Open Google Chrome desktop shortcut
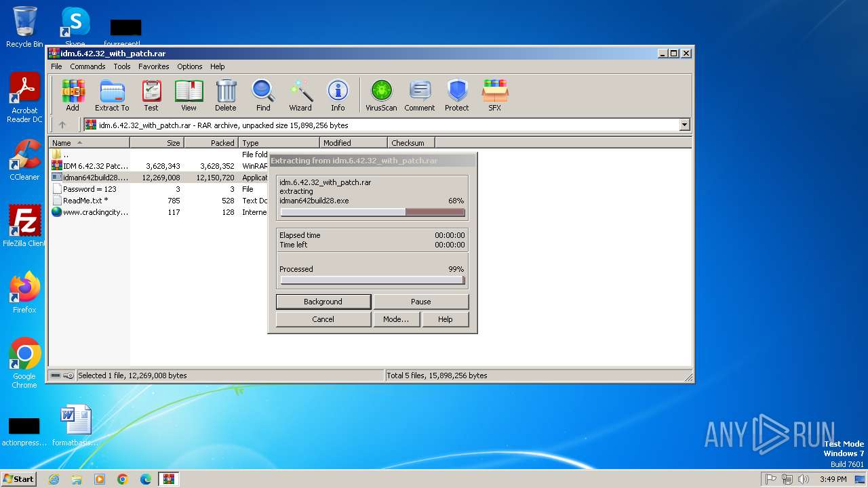Image resolution: width=868 pixels, height=488 pixels. [x=24, y=363]
